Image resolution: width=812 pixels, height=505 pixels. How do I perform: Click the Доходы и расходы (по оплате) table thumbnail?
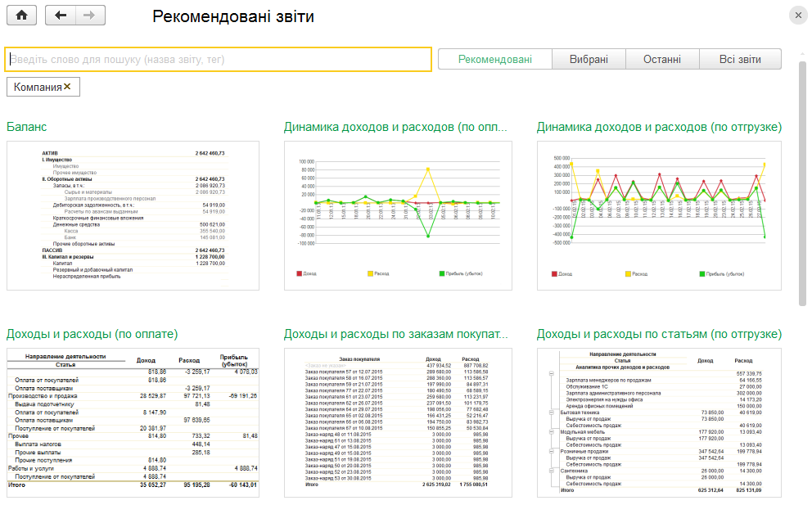(133, 422)
